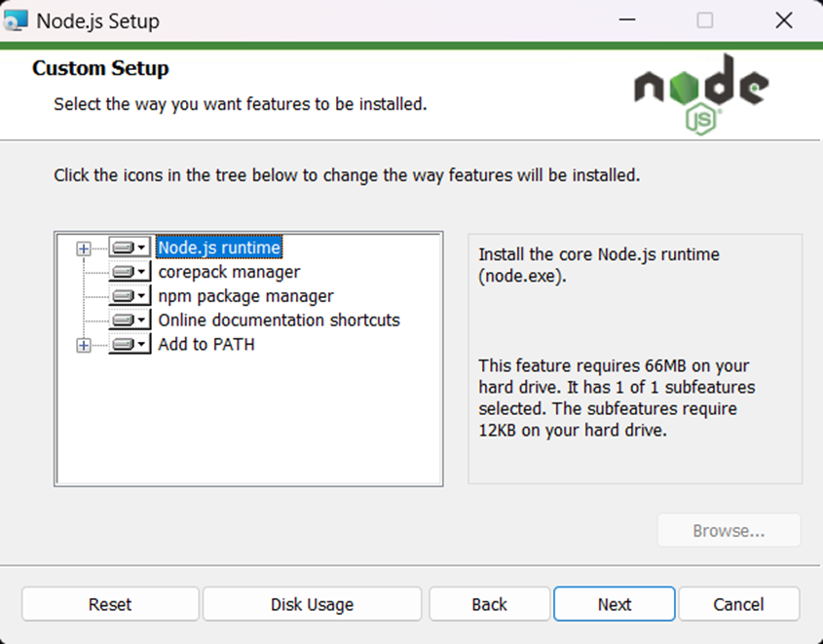This screenshot has height=644, width=823.
Task: Open the Online documentation shortcuts feature icon
Action: [x=130, y=320]
